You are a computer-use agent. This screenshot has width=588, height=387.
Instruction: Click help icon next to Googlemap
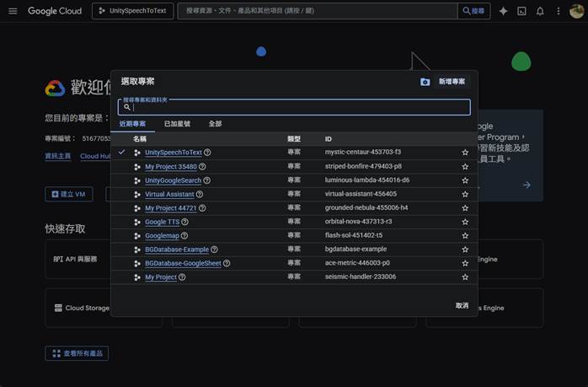click(184, 236)
